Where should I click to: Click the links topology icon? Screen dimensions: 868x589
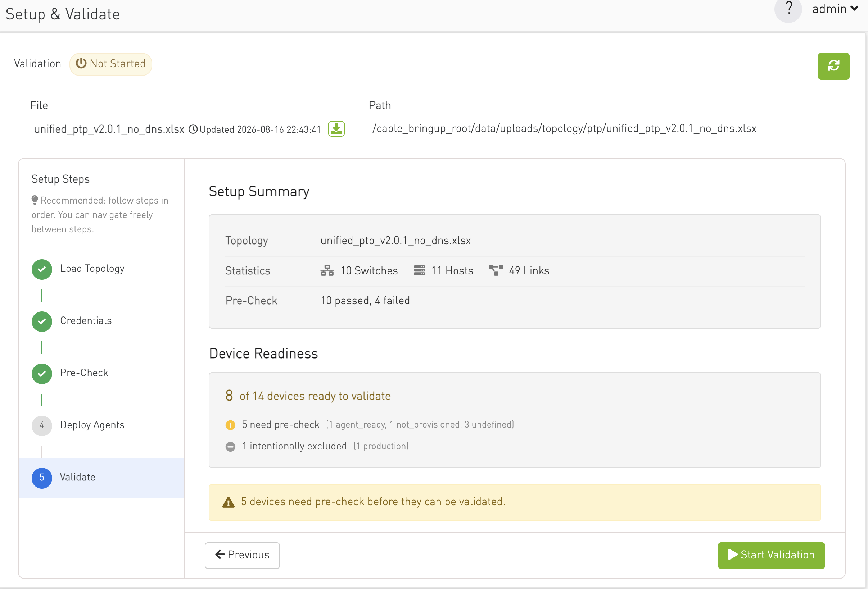pyautogui.click(x=496, y=270)
